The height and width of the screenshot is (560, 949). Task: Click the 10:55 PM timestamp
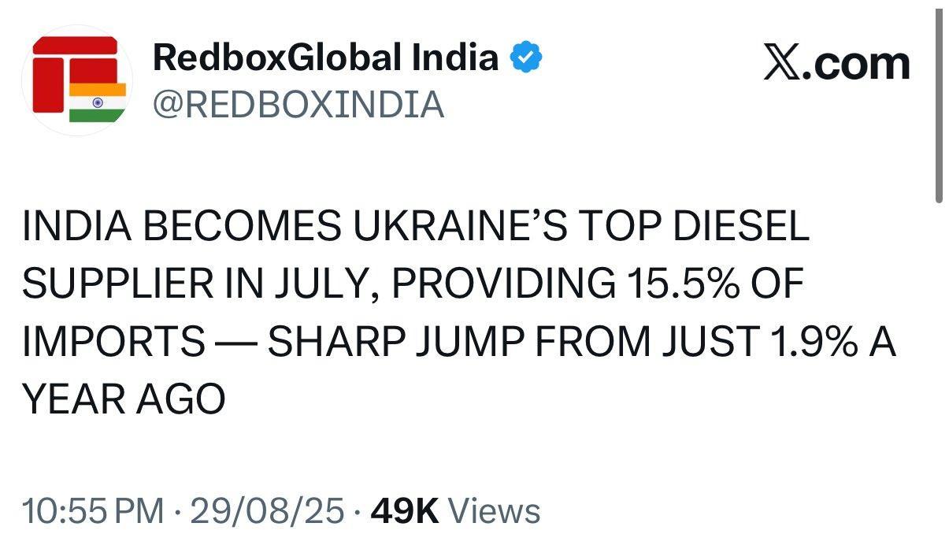94,511
